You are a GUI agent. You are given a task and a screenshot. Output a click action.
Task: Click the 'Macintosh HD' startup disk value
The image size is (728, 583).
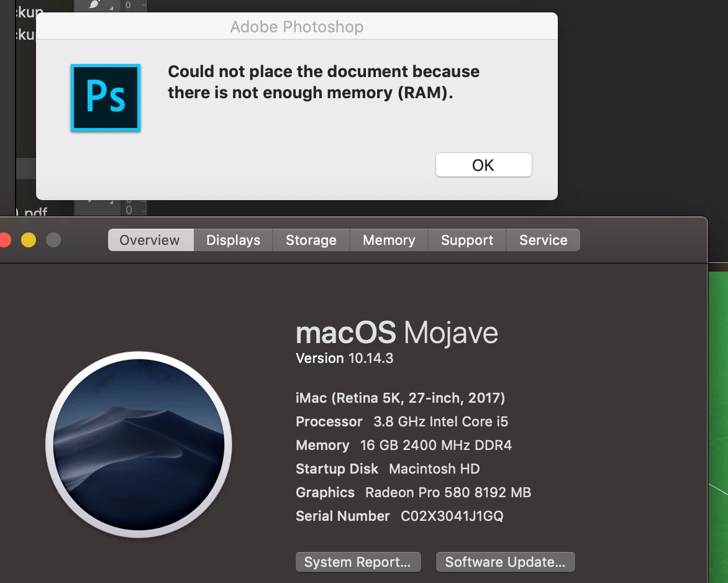point(434,469)
